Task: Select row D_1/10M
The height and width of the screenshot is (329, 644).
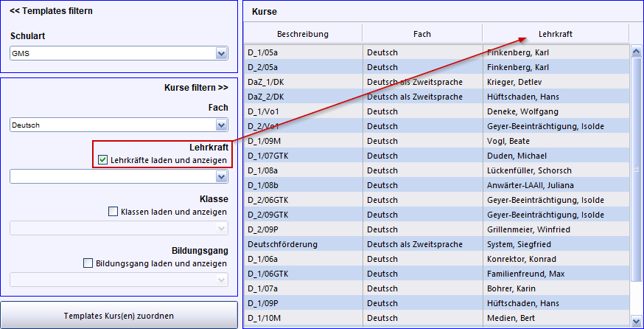Action: [x=437, y=318]
